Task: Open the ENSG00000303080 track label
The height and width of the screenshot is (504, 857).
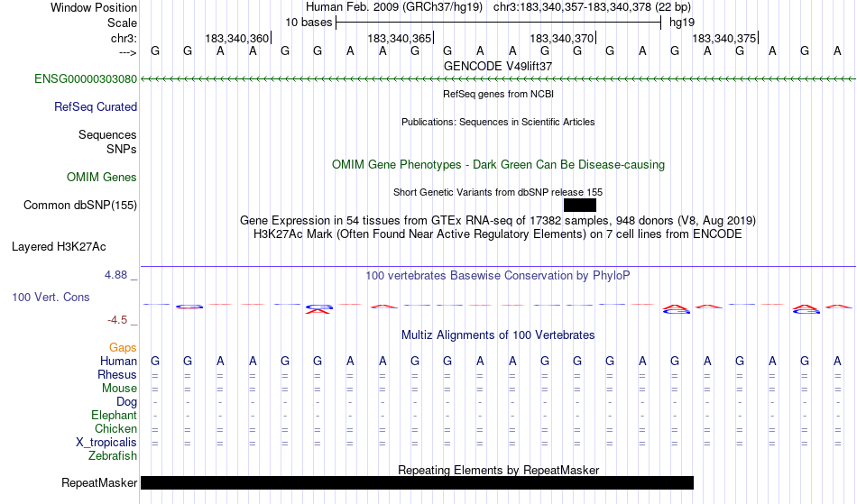Action: [86, 79]
